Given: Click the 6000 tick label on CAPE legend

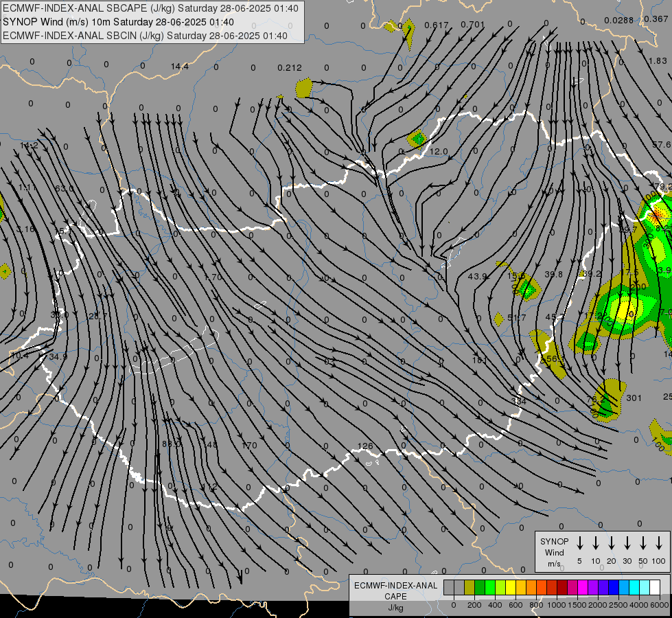Looking at the screenshot, I should [660, 605].
